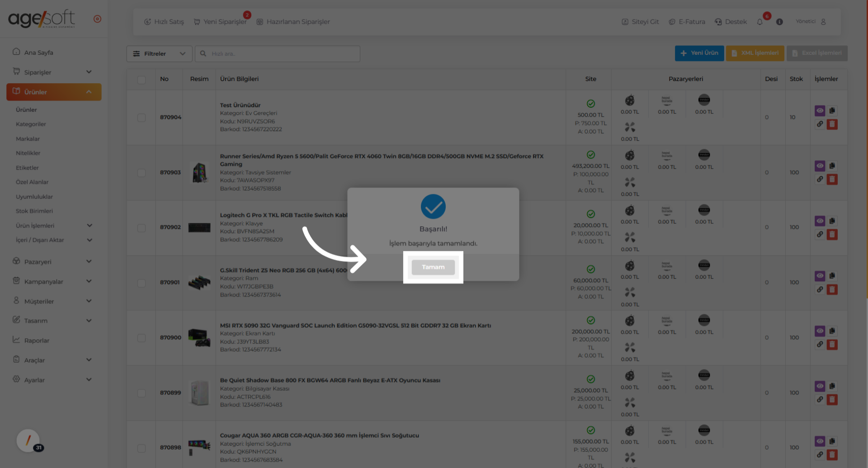The image size is (868, 468).
Task: Expand Müşteriler sidebar menu
Action: [53, 301]
